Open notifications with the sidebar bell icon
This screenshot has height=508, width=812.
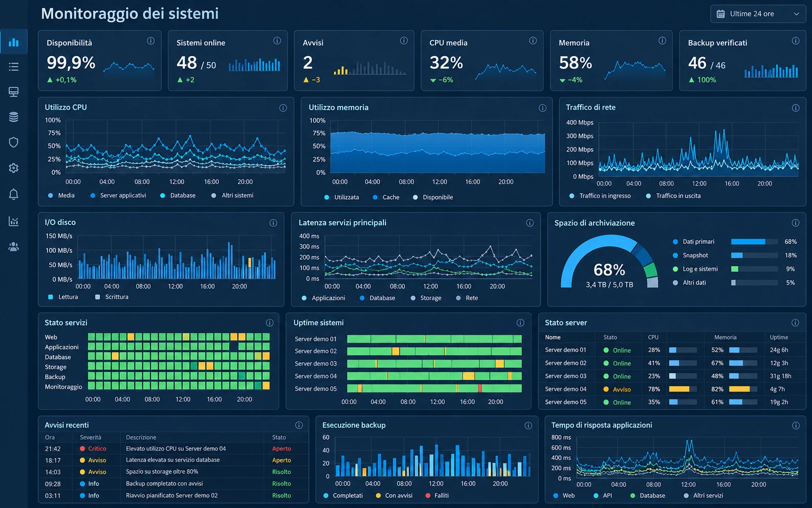[14, 194]
